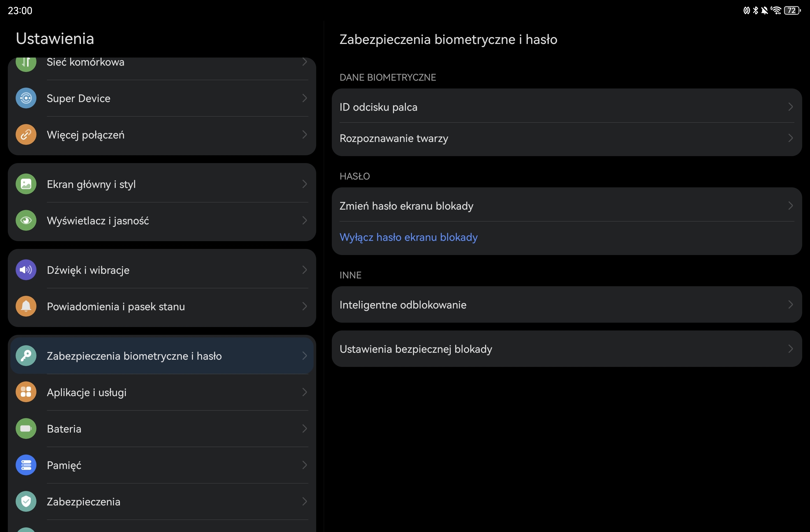Select Pamięć settings entry
Screen dimensions: 810x532
162,465
